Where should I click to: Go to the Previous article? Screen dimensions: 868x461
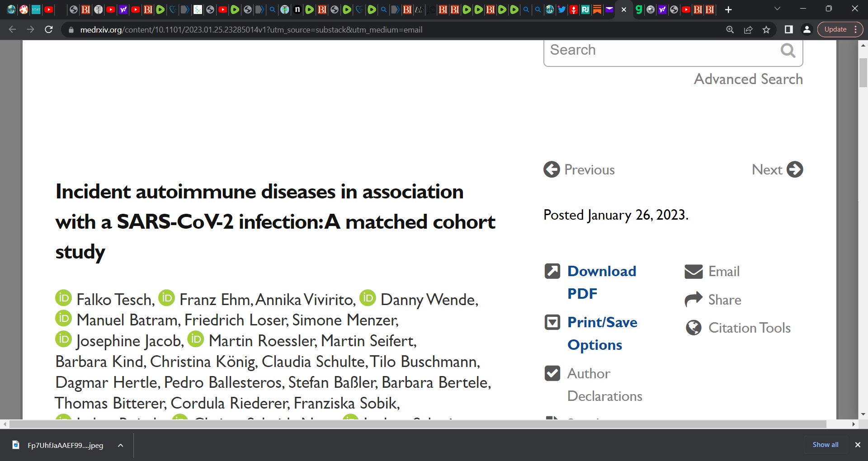click(x=590, y=169)
